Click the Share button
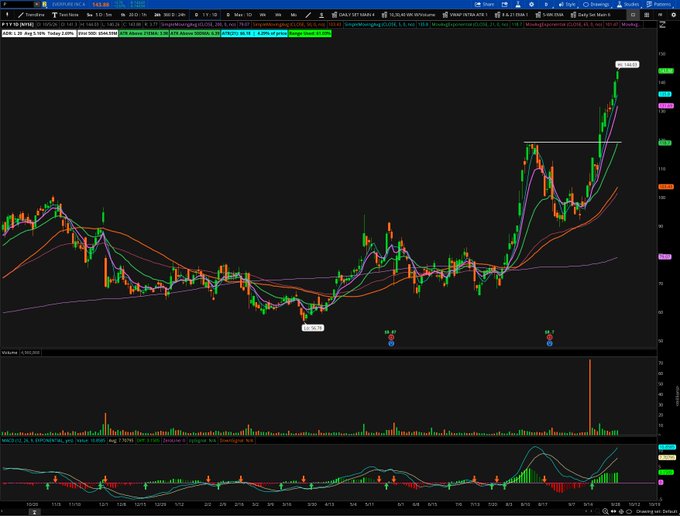This screenshot has height=516, width=680. 484,4
